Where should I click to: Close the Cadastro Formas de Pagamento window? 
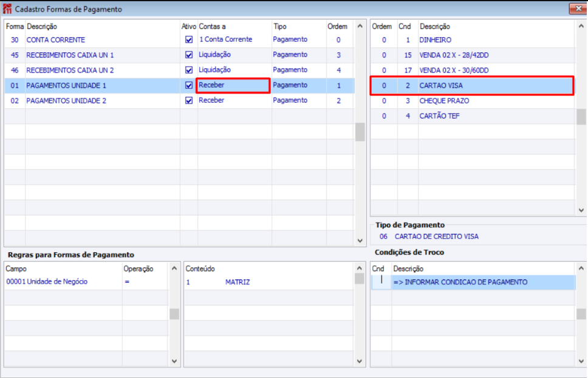pos(578,9)
